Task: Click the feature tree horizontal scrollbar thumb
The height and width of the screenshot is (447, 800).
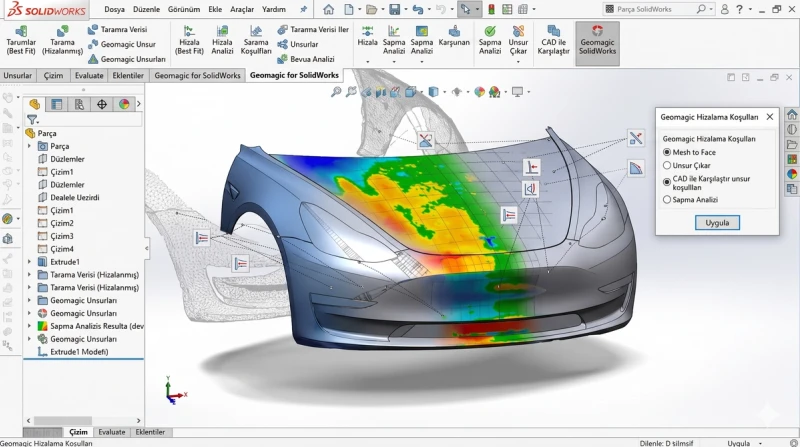Action: coord(63,420)
